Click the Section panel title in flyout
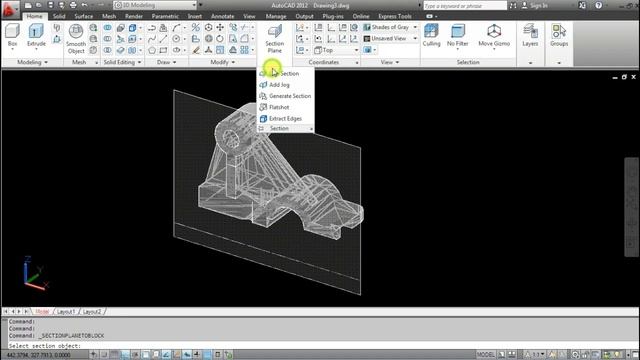 279,128
